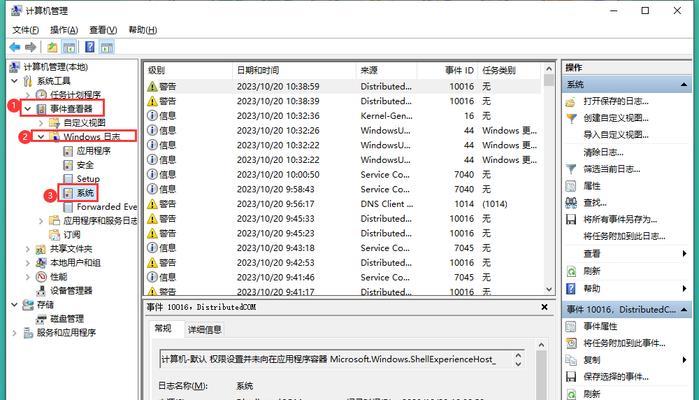Open 自定义视图 folder node
This screenshot has height=400, width=699.
click(84, 123)
